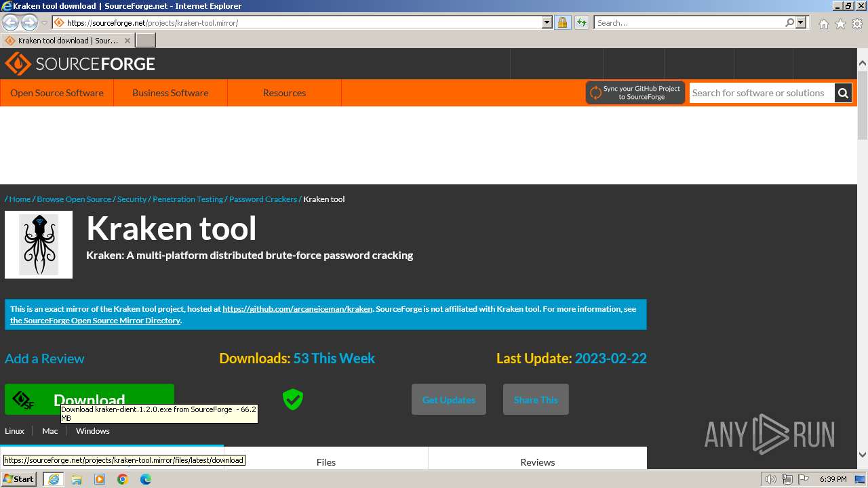Select the Windows platform label

pyautogui.click(x=93, y=431)
